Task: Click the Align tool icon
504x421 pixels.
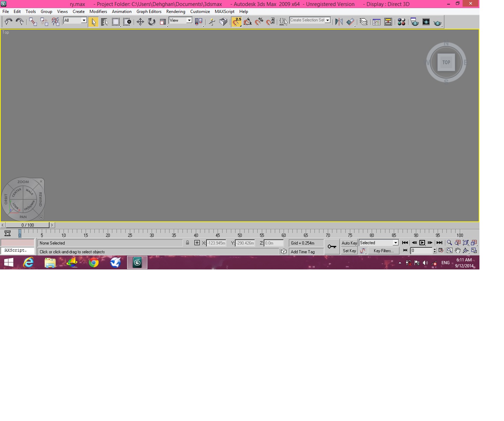Action: pos(350,22)
